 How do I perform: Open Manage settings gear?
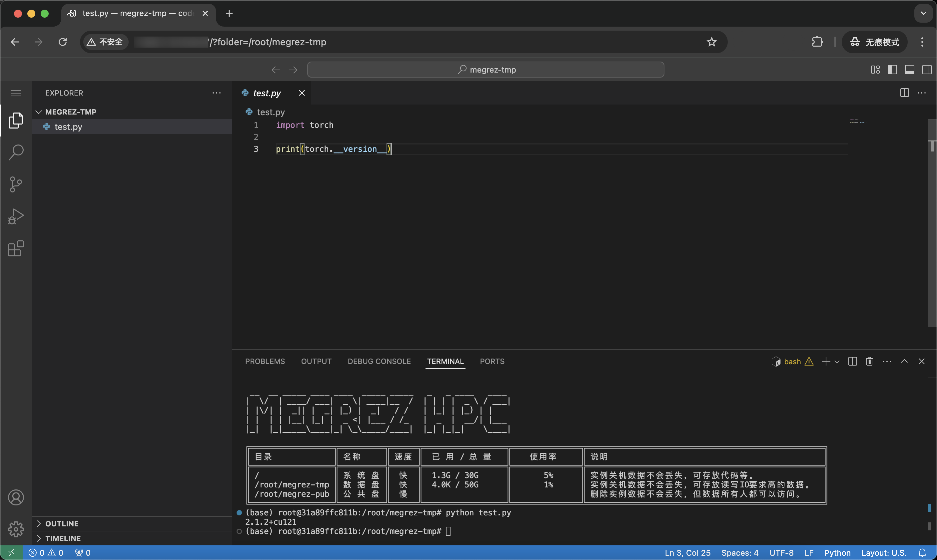pyautogui.click(x=16, y=529)
